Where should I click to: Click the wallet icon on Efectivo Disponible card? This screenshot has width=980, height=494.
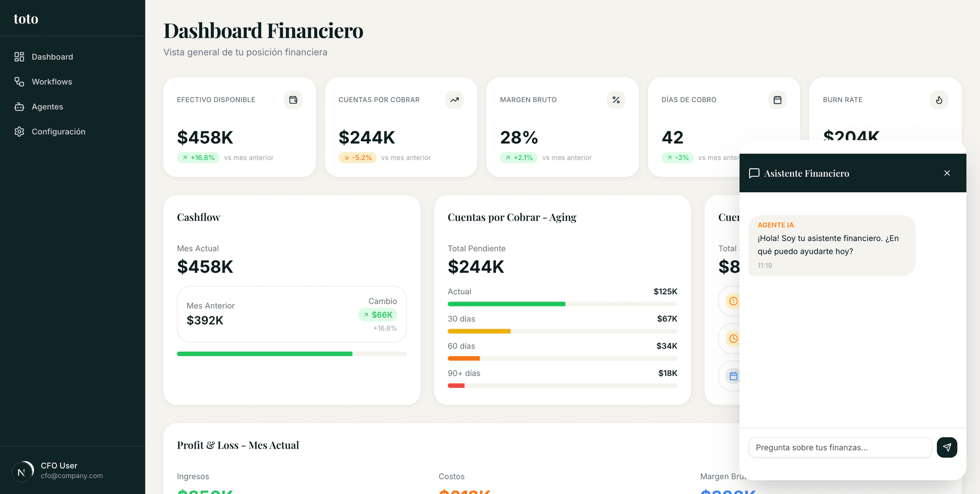(293, 100)
